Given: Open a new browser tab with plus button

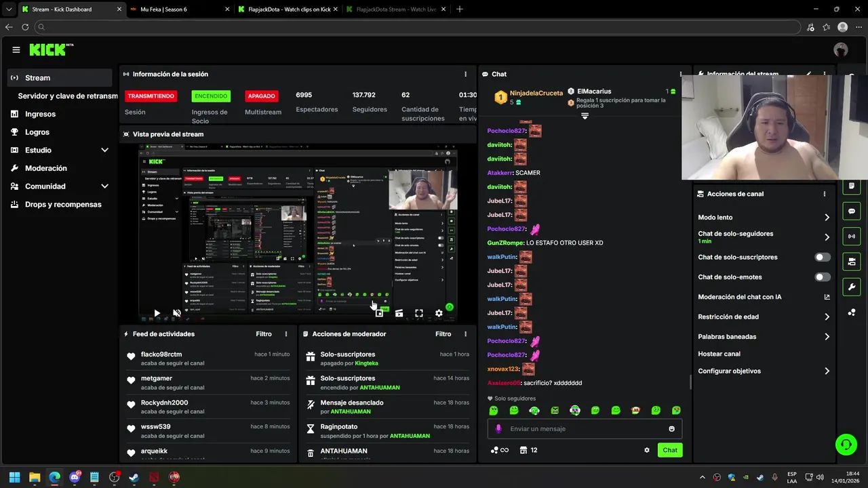Looking at the screenshot, I should coord(460,9).
